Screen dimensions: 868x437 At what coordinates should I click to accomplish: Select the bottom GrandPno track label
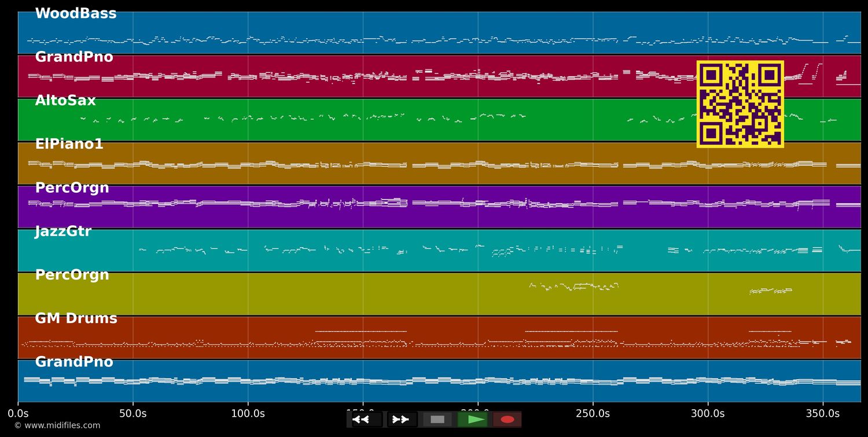74,362
